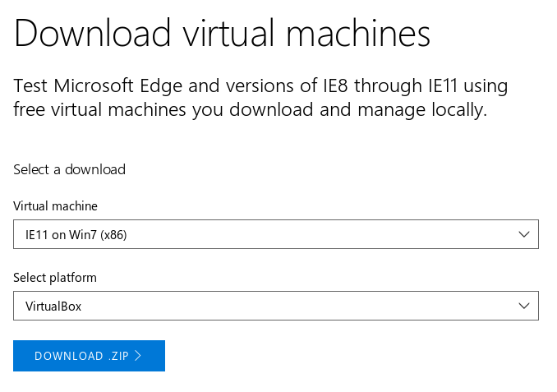Click the Download virtual machines heading
Image resolution: width=557 pixels, height=392 pixels.
click(x=222, y=33)
